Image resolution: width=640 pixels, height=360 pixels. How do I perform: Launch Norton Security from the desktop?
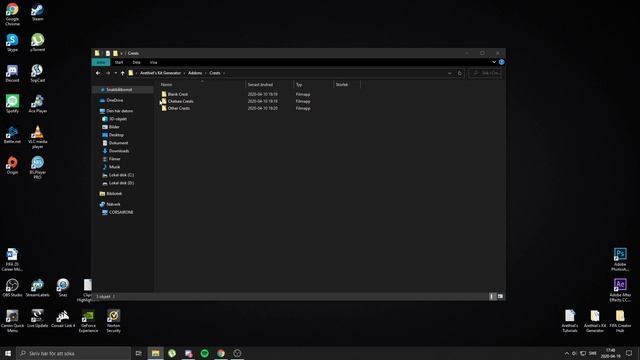[113, 321]
